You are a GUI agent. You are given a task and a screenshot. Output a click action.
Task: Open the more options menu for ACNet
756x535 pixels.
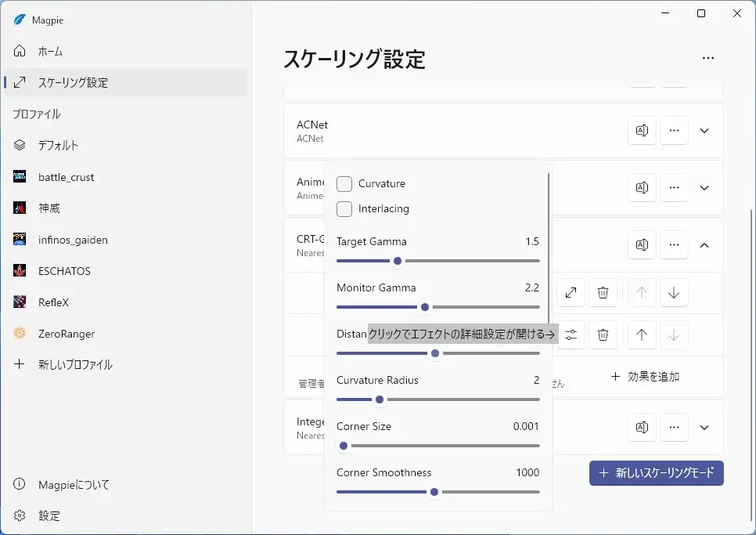[x=674, y=131]
